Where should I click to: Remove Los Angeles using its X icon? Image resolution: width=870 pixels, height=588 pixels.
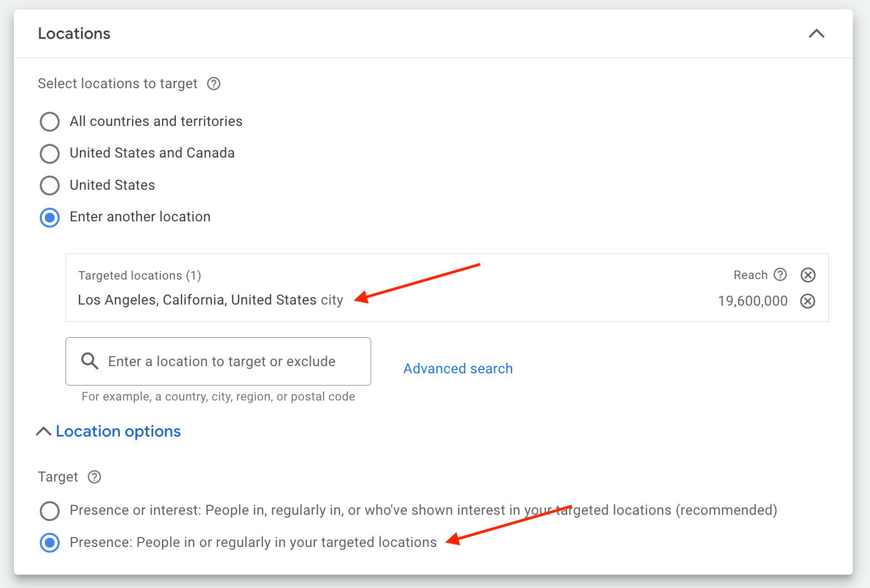(x=807, y=301)
